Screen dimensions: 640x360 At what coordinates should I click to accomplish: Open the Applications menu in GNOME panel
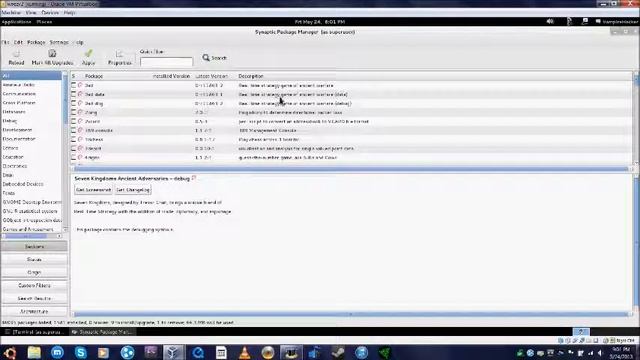[x=16, y=22]
